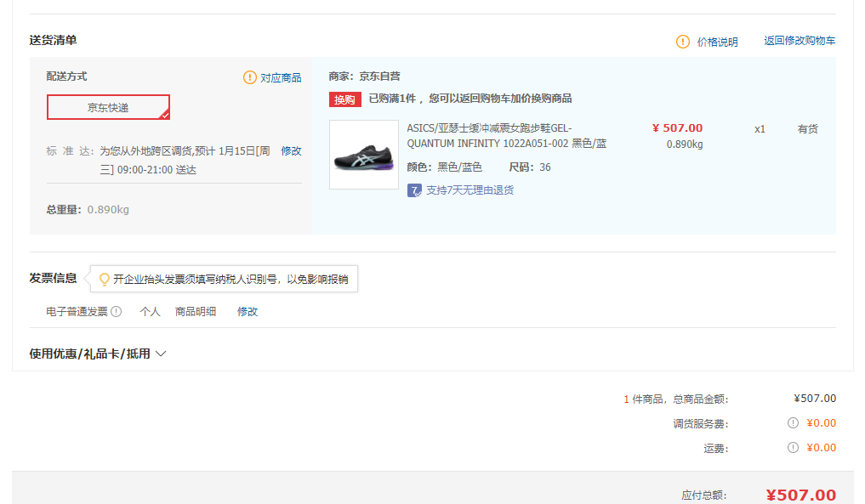Click the 已购满1件 repurchase promotion text
This screenshot has height=504, width=865.
coord(470,99)
